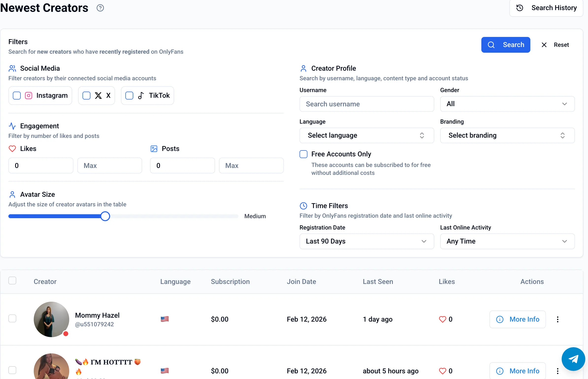
Task: Click the X logo icon in Social Media
Action: [98, 96]
